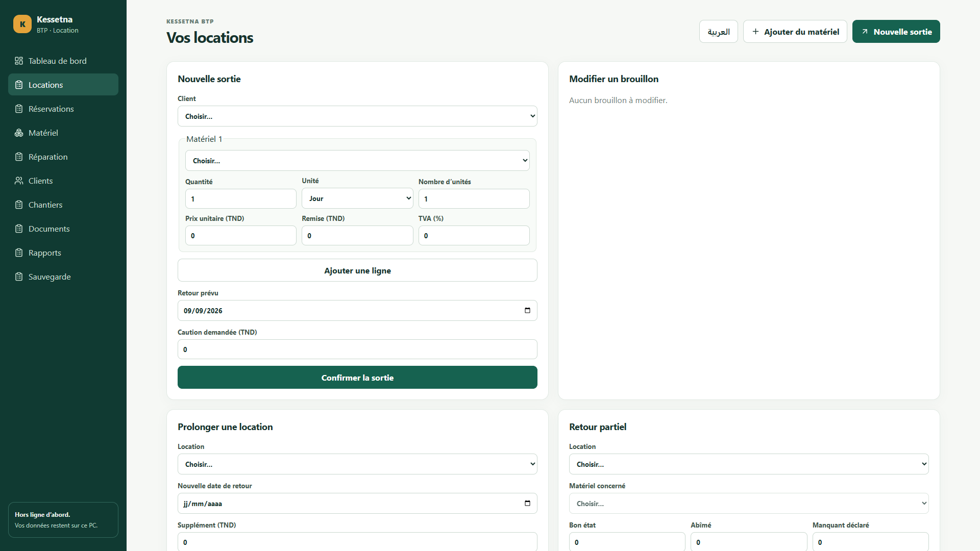Click the Remise (TND) field
Screen dimensions: 980x551
pyautogui.click(x=357, y=236)
